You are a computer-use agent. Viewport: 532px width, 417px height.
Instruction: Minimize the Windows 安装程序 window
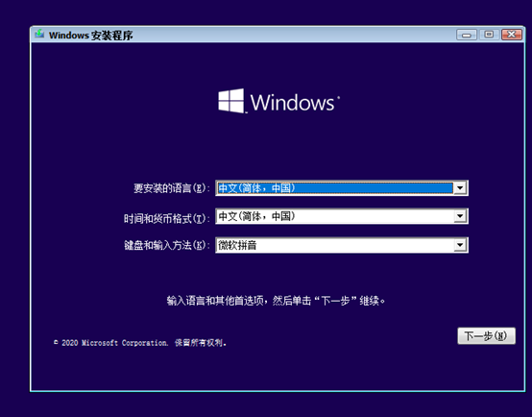(x=467, y=35)
